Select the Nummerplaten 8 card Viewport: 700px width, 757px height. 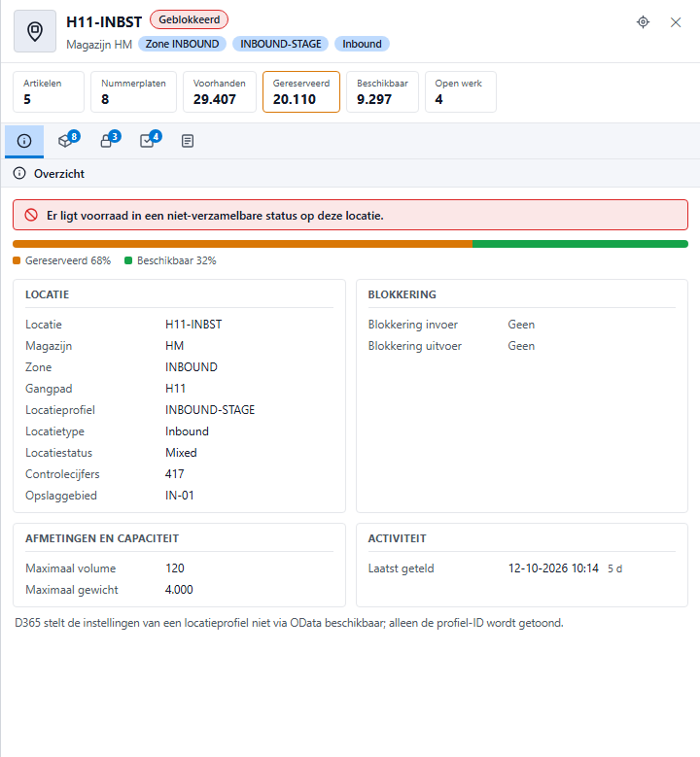pyautogui.click(x=134, y=91)
